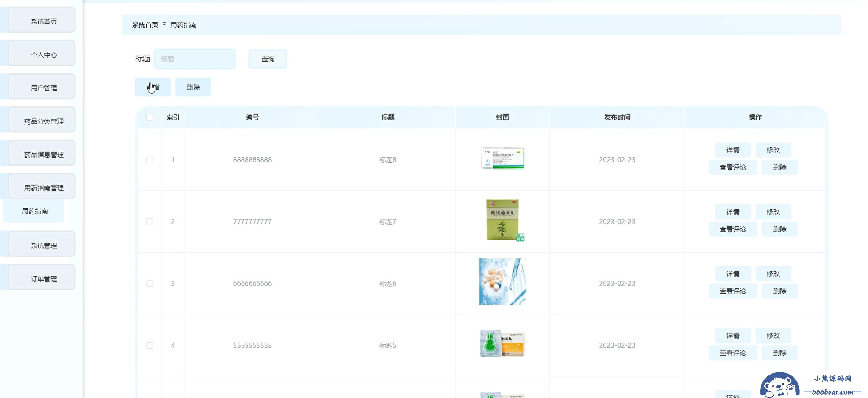Click 修改 for row 标题5
868x398 pixels.
coord(773,336)
